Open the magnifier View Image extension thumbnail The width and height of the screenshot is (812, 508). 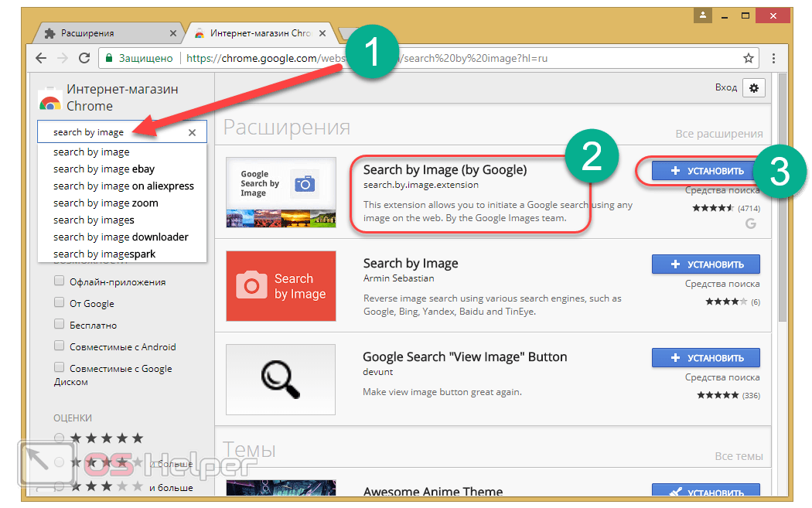281,379
